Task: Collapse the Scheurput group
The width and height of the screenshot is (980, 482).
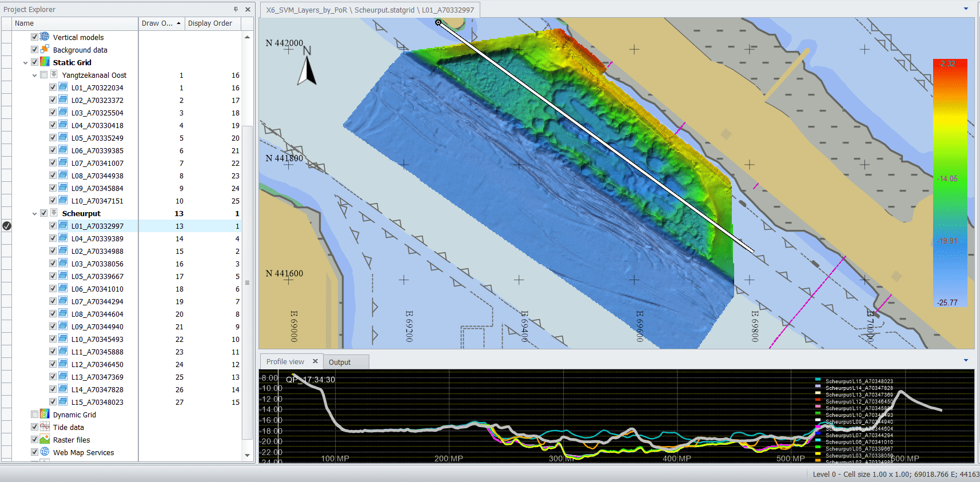Action: tap(34, 213)
